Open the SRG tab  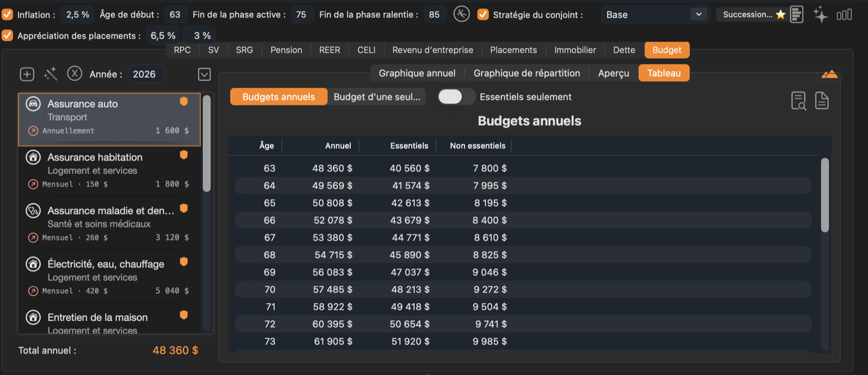pos(244,50)
